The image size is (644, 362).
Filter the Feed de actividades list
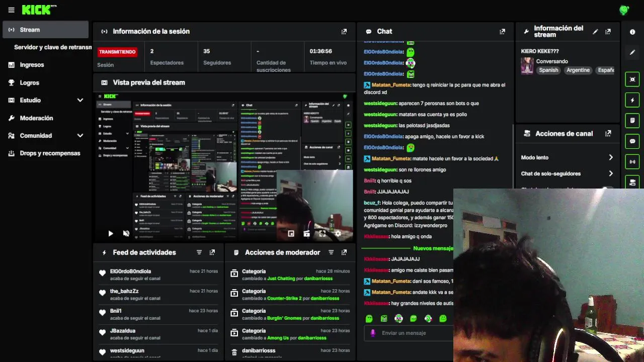point(199,252)
